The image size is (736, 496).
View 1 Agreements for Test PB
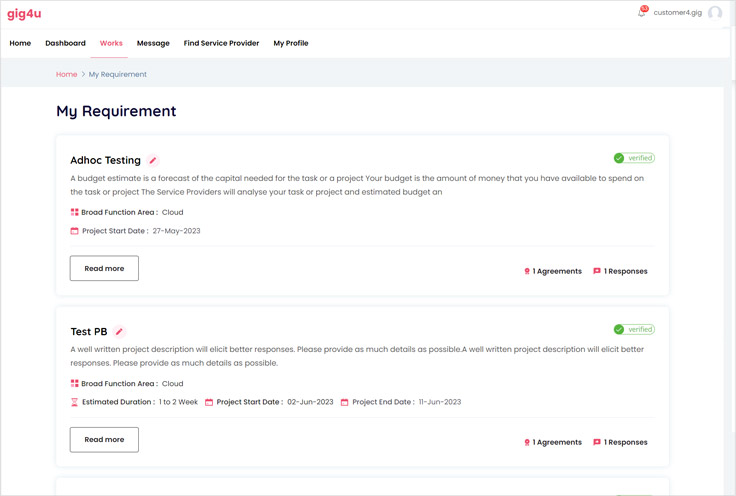pyautogui.click(x=557, y=442)
